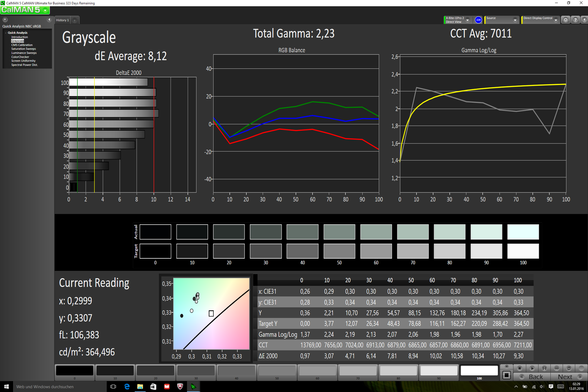Viewport: 588px width, 392px height.
Task: Open Saturation Sweeps in workflow list
Action: click(24, 49)
